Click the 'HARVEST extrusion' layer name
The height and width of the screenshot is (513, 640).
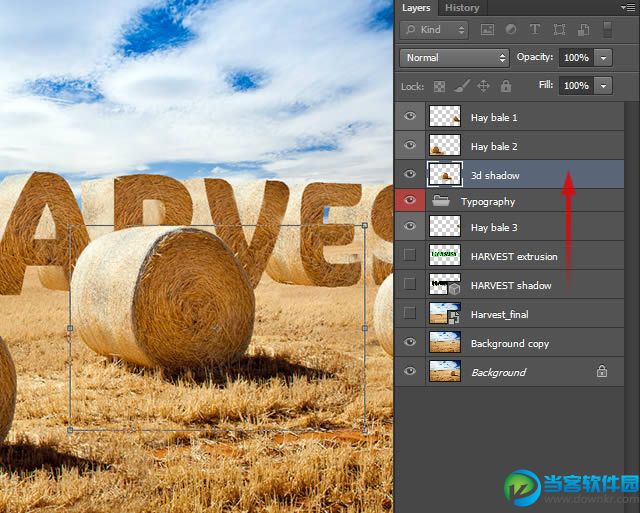514,257
